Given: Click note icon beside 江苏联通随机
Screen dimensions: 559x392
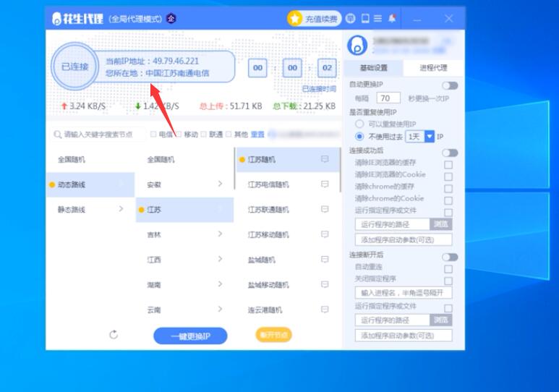Looking at the screenshot, I should 325,209.
